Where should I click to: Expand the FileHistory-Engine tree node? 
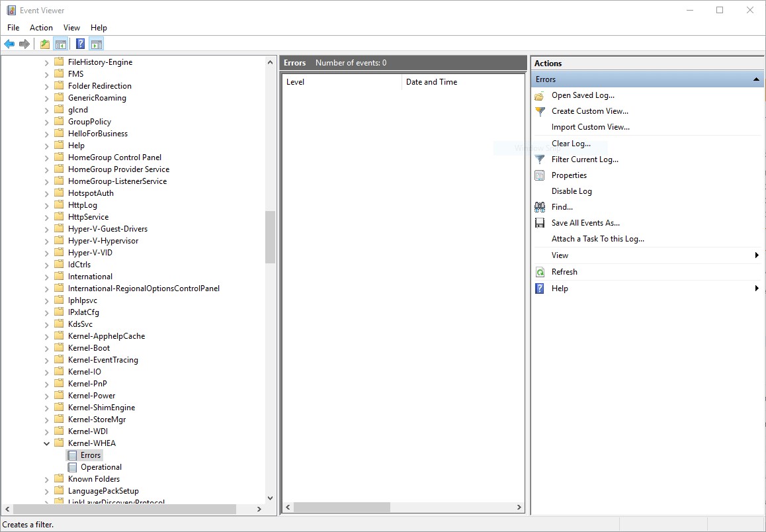(x=47, y=63)
